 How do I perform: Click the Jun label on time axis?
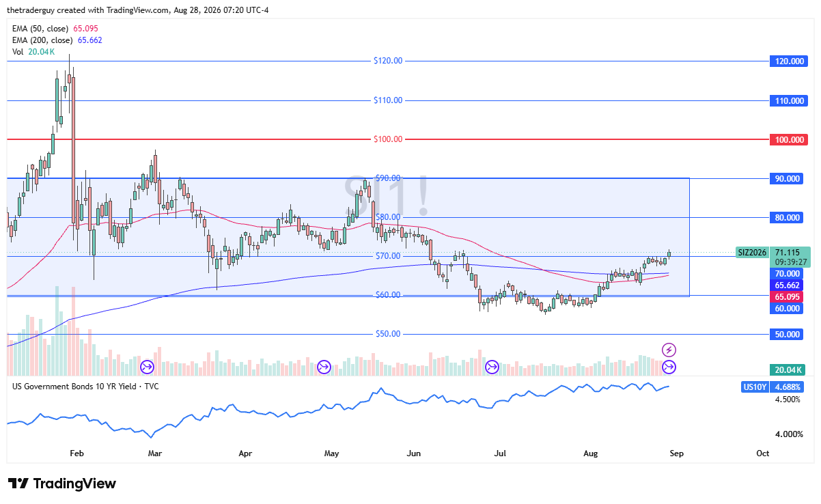(x=414, y=453)
